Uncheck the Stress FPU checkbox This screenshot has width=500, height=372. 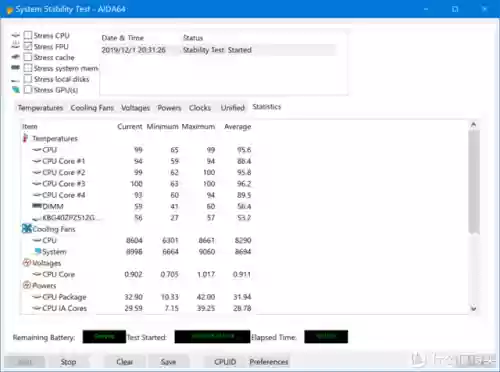point(28,46)
